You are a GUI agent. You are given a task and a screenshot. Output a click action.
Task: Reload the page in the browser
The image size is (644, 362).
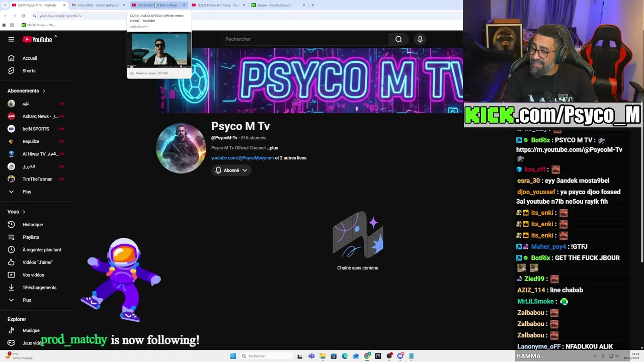[x=23, y=16]
